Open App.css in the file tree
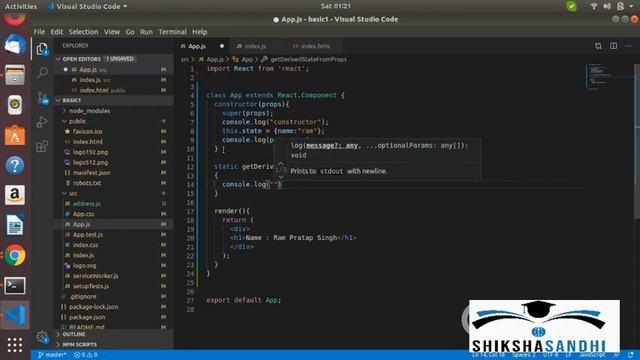 [83, 214]
